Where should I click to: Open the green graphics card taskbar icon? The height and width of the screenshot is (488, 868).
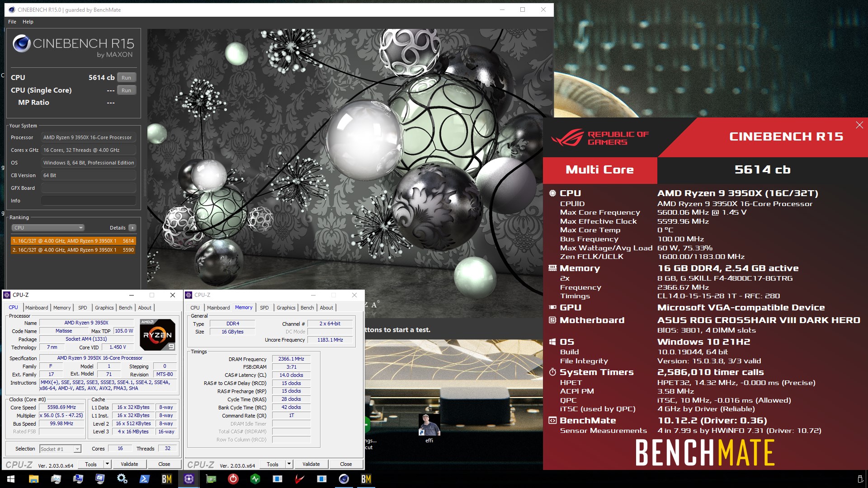click(211, 479)
